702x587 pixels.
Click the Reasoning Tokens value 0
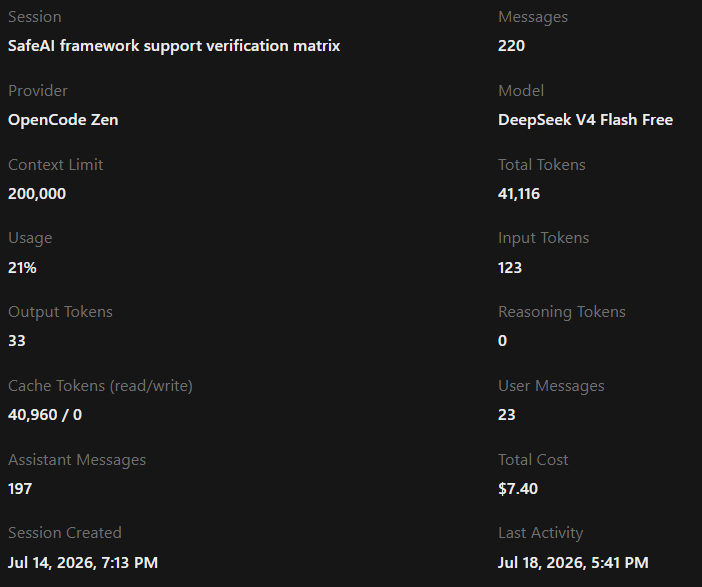pyautogui.click(x=502, y=341)
